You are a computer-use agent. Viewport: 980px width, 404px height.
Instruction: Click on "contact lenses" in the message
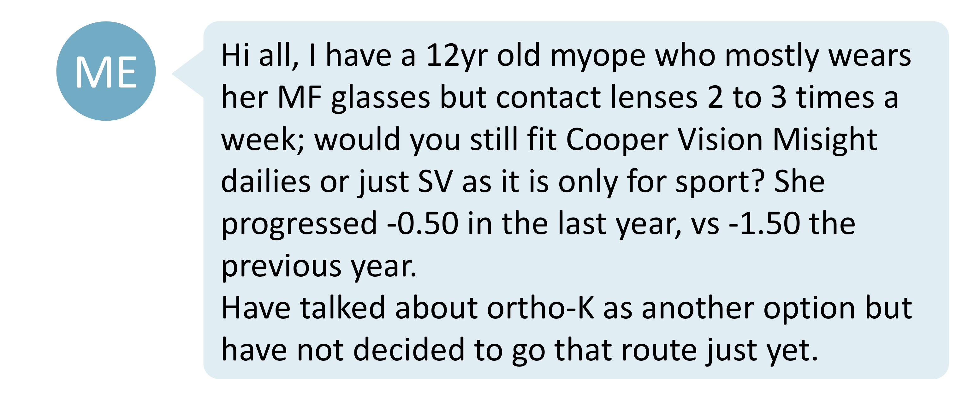(x=597, y=98)
